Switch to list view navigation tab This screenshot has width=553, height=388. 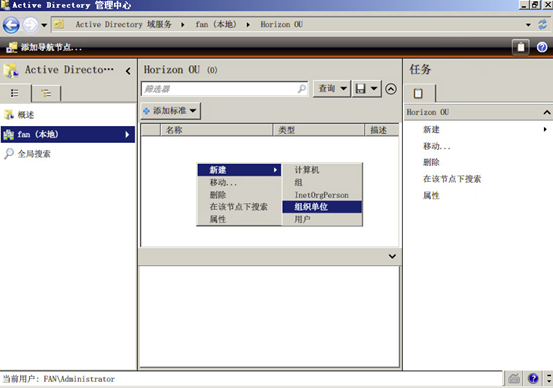[x=15, y=93]
